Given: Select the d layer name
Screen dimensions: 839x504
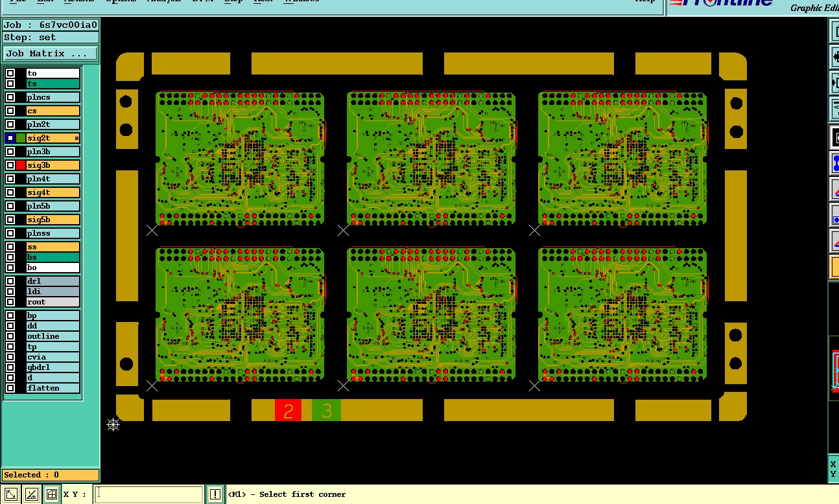Looking at the screenshot, I should coord(53,378).
